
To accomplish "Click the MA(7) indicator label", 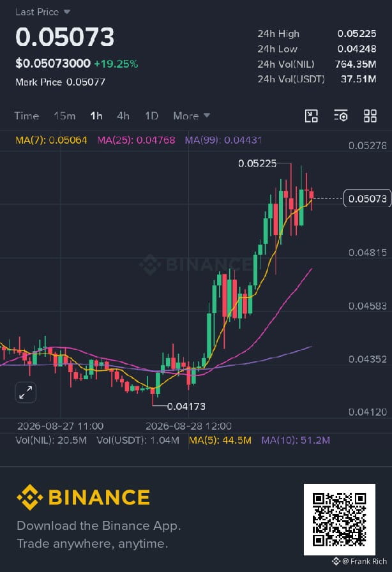I will pyautogui.click(x=51, y=140).
